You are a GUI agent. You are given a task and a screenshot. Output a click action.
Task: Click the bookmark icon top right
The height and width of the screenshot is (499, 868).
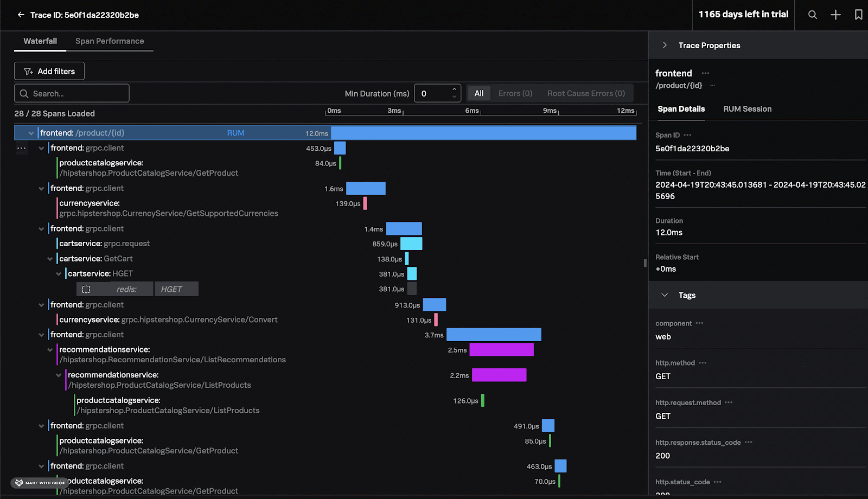(858, 15)
